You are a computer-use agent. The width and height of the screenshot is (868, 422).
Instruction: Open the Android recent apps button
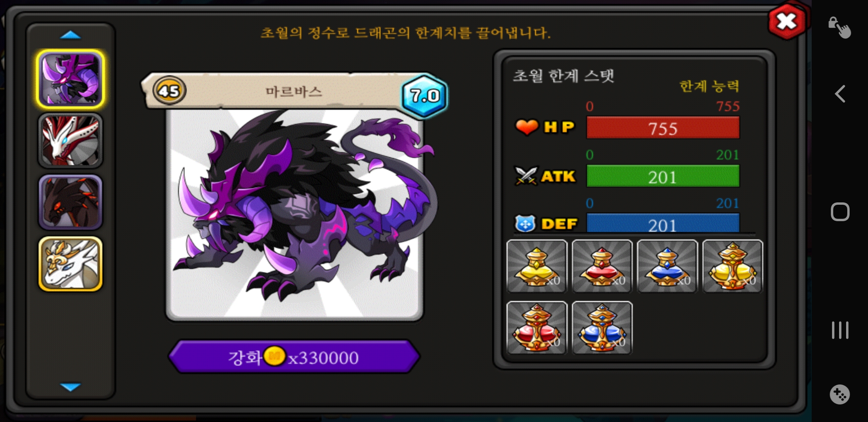[x=840, y=330]
